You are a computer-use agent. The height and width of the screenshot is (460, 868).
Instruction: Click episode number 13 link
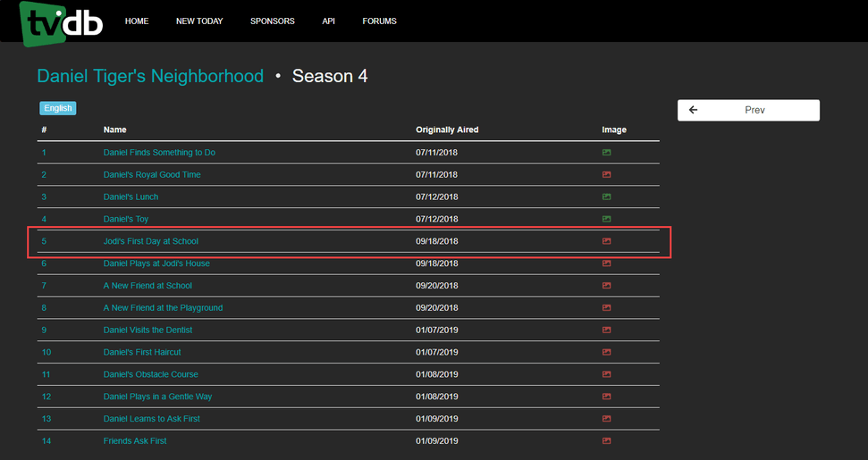tap(46, 419)
